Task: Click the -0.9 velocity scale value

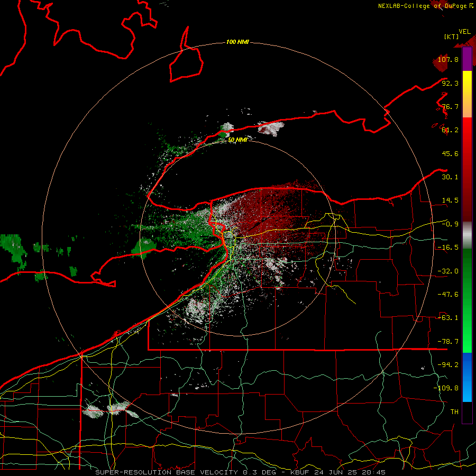Action: (x=450, y=224)
